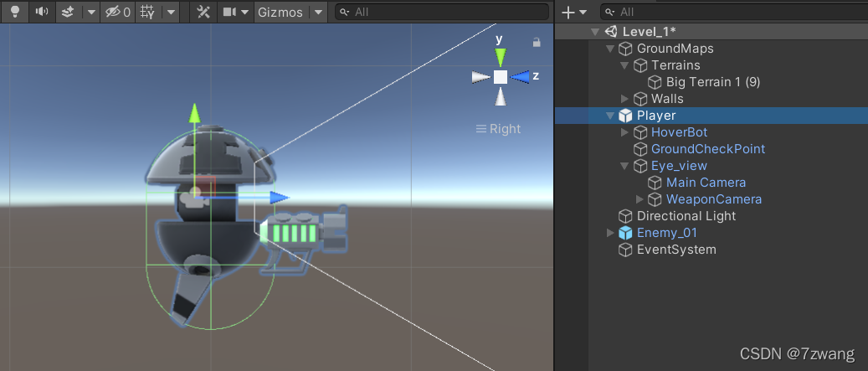Click the rotation lock icon
This screenshot has height=371, width=868.
tap(536, 42)
